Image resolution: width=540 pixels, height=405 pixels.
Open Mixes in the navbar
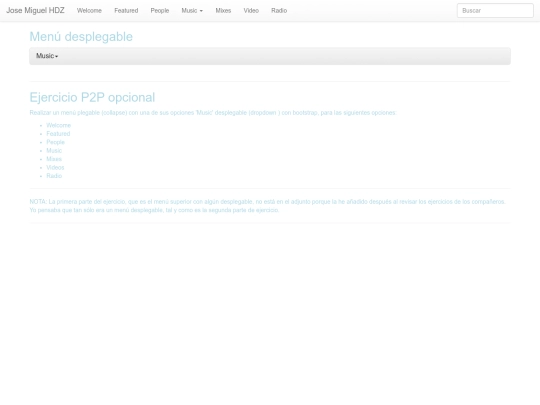[x=223, y=11]
